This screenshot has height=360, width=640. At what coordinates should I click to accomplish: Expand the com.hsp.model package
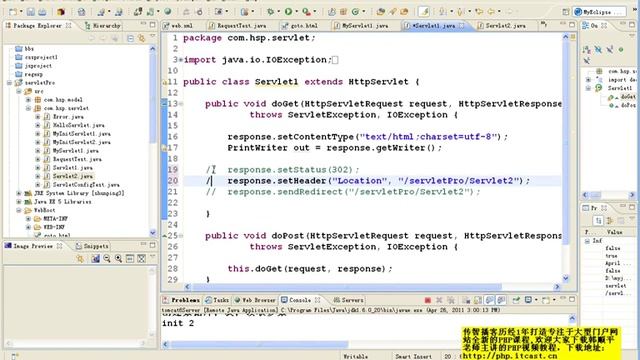pyautogui.click(x=28, y=100)
